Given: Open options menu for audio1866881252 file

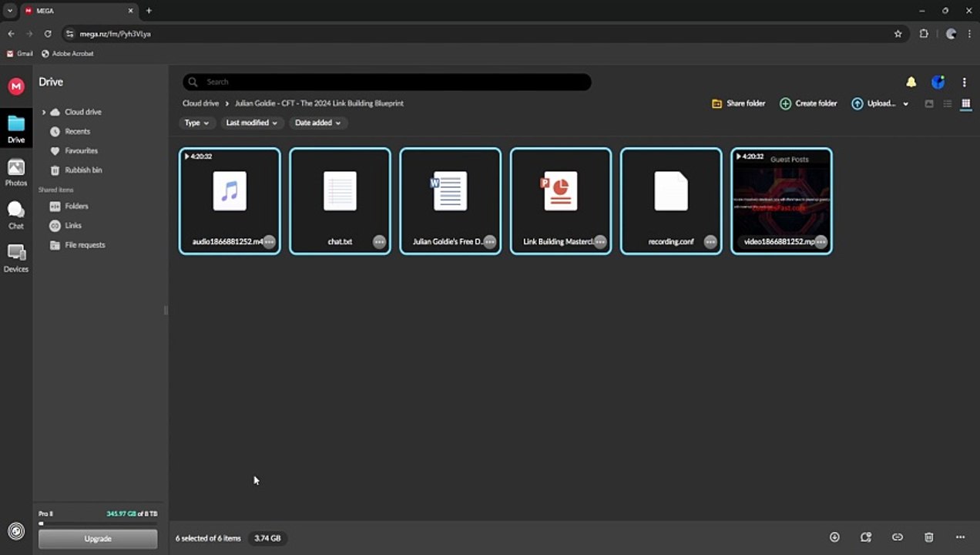Looking at the screenshot, I should (269, 242).
